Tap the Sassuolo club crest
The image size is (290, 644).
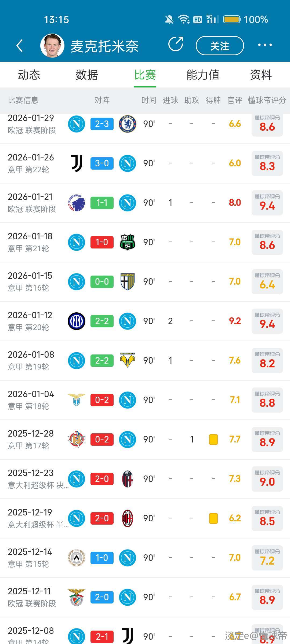click(128, 242)
